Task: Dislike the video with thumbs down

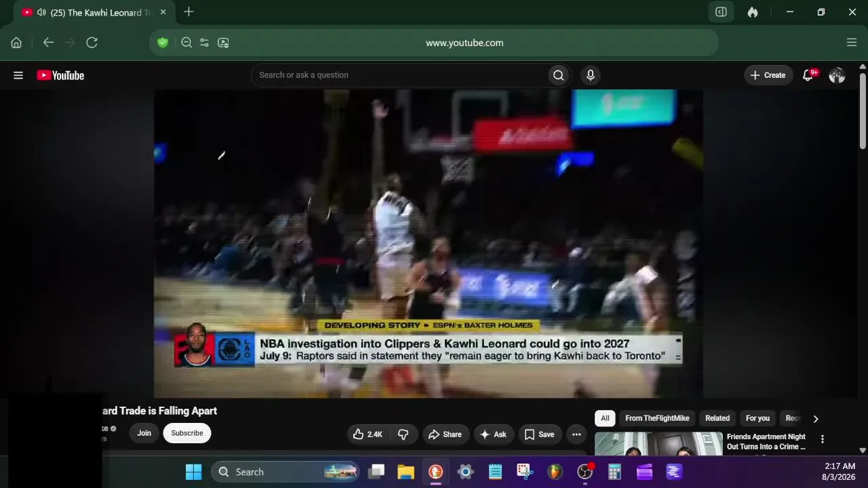Action: (x=403, y=434)
